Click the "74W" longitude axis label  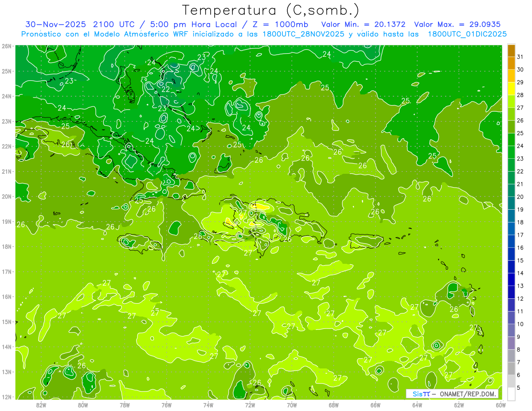coord(208,405)
